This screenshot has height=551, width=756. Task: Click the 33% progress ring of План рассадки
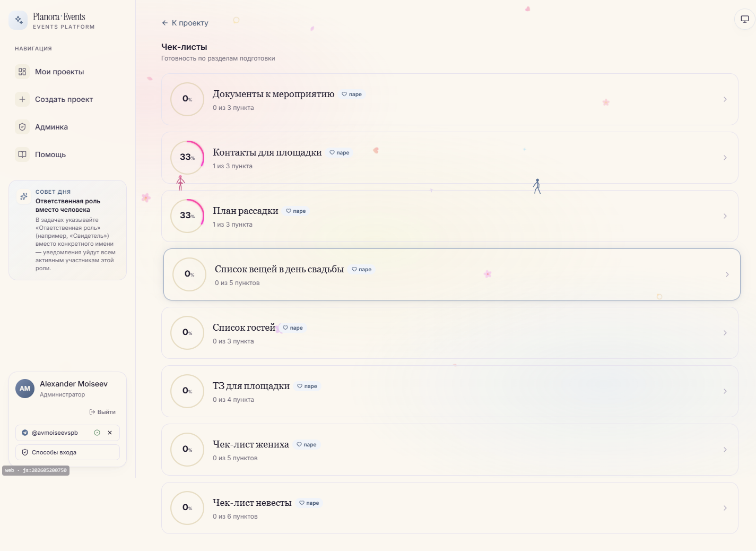(187, 216)
